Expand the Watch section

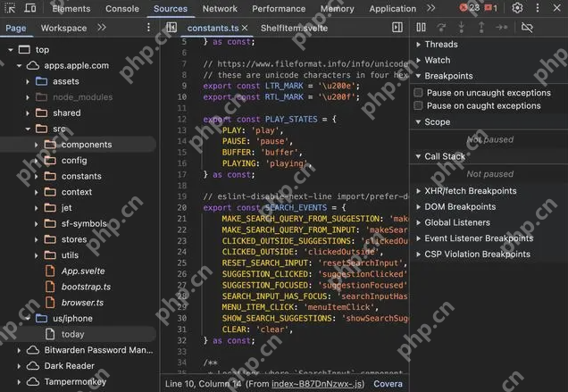point(438,61)
